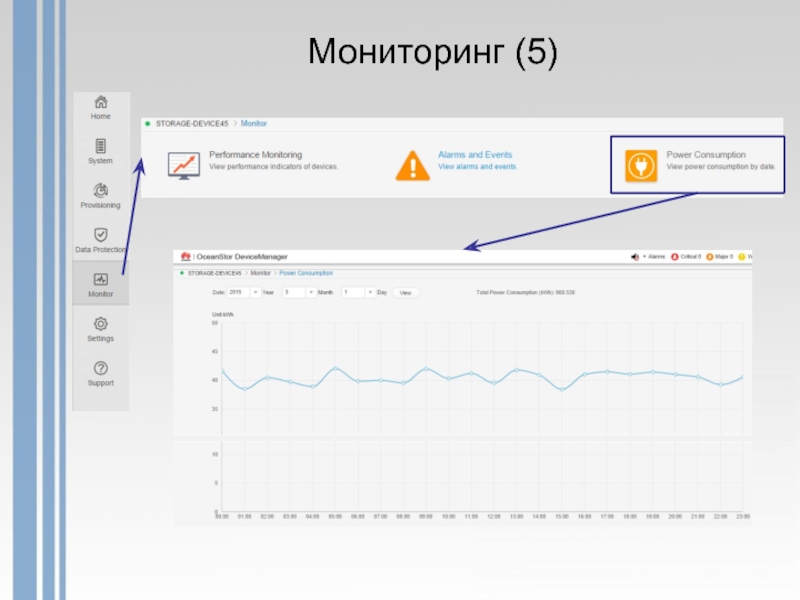The width and height of the screenshot is (800, 600).
Task: Click the View button for power consumption
Action: coord(406,293)
